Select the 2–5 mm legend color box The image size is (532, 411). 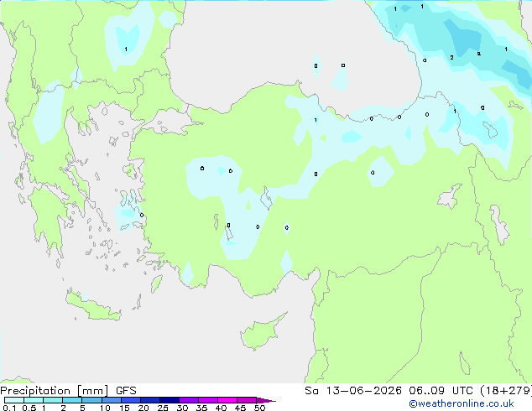[72, 400]
